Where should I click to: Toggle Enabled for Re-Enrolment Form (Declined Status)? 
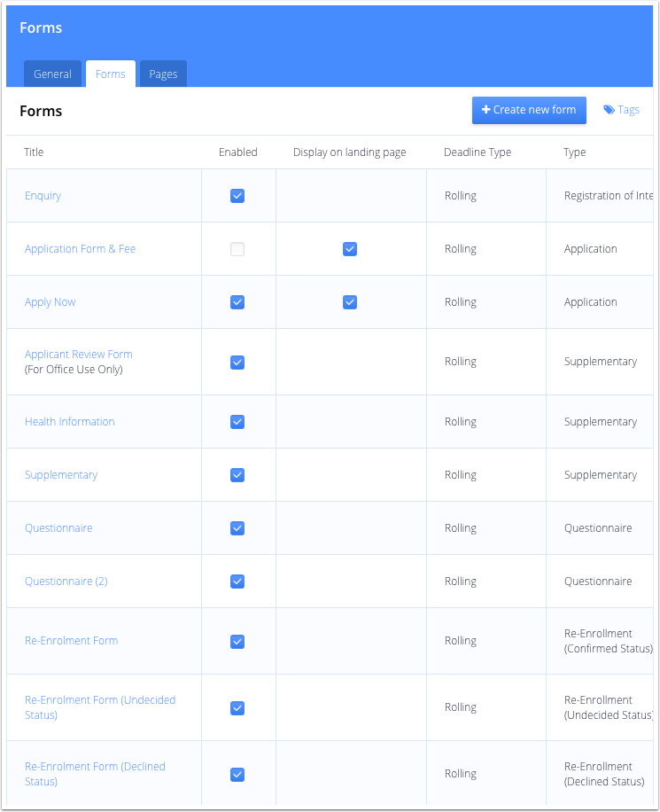click(237, 775)
